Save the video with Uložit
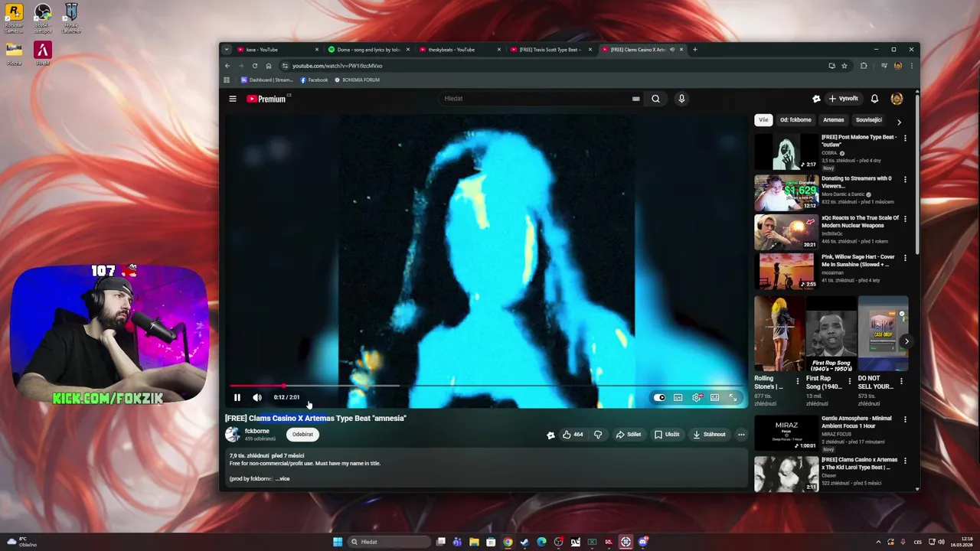The width and height of the screenshot is (980, 551). coord(667,435)
